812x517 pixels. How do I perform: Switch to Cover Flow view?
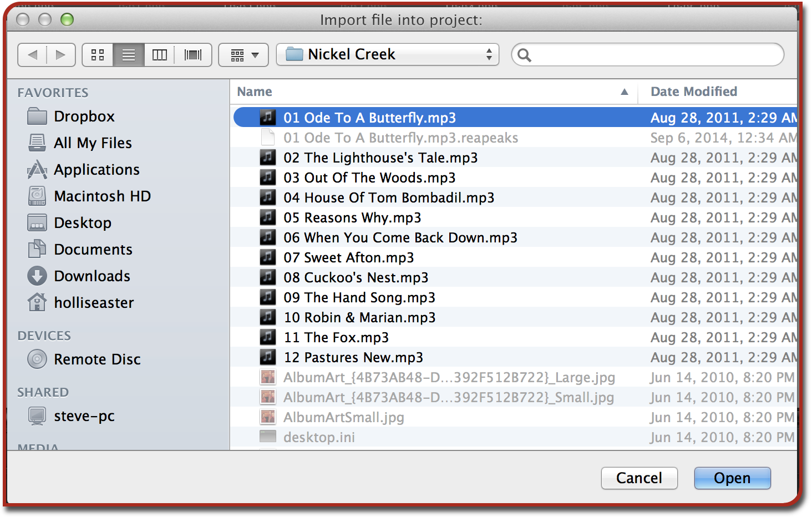click(x=193, y=55)
